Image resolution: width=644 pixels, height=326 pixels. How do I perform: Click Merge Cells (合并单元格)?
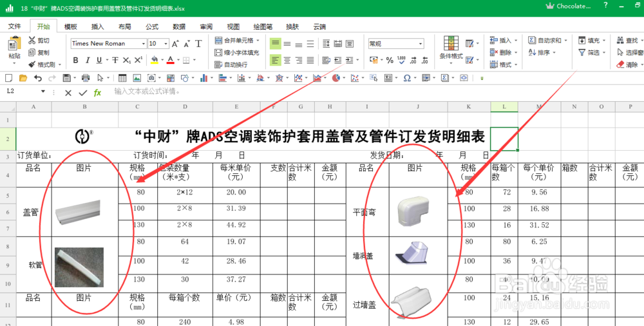click(237, 41)
